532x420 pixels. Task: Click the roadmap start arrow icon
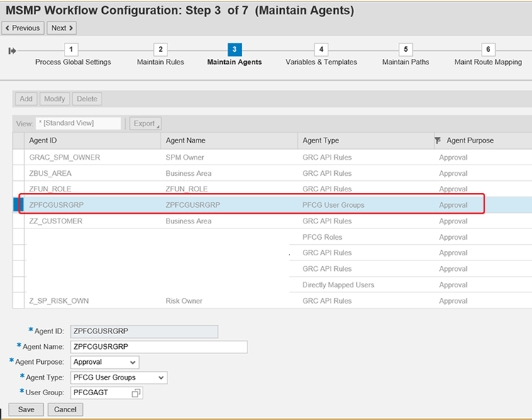(11, 50)
